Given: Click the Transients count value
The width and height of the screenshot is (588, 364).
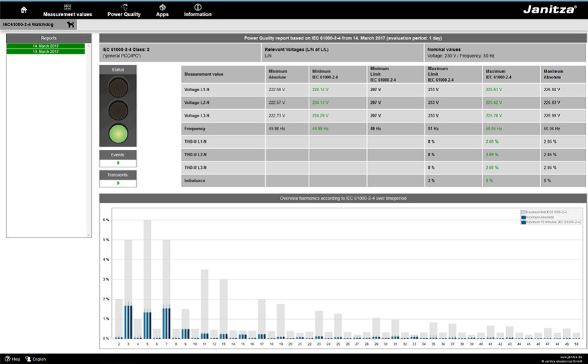Looking at the screenshot, I should (x=117, y=184).
